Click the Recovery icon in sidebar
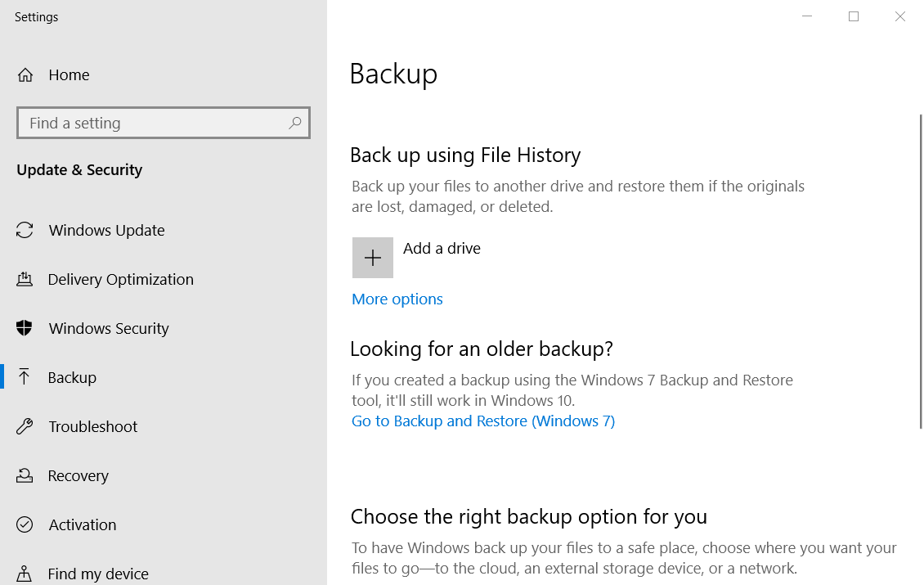924x585 pixels. pos(25,475)
